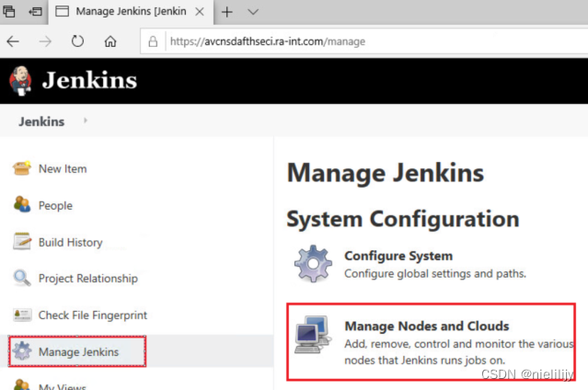The height and width of the screenshot is (390, 588).
Task: Click the set tabs aside icon
Action: click(x=36, y=12)
